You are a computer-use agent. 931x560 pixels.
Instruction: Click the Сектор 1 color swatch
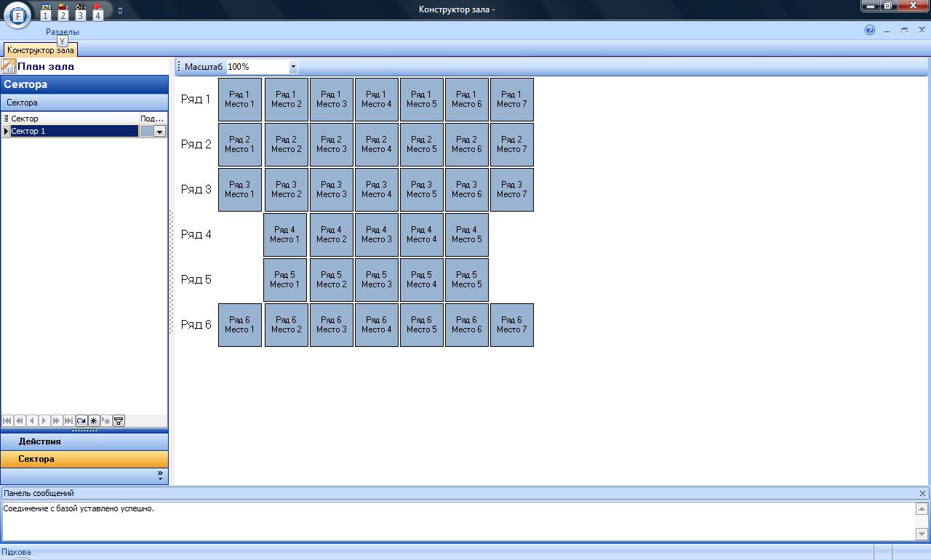(146, 132)
